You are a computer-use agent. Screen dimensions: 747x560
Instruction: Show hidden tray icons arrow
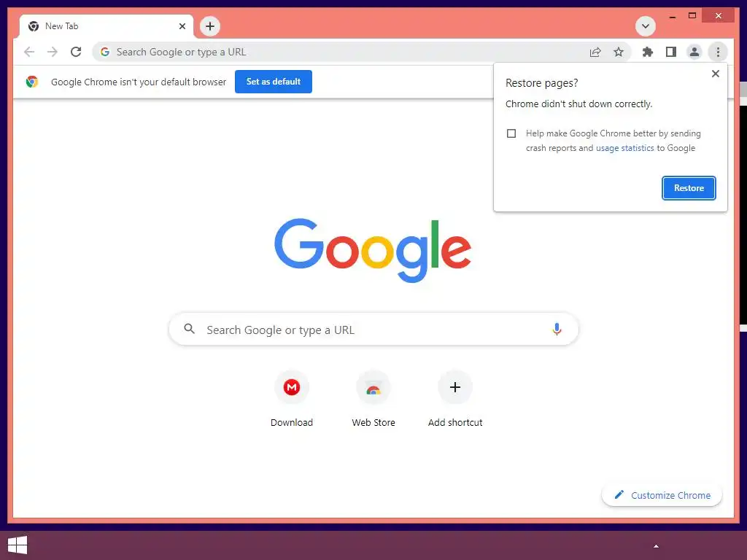click(x=656, y=546)
